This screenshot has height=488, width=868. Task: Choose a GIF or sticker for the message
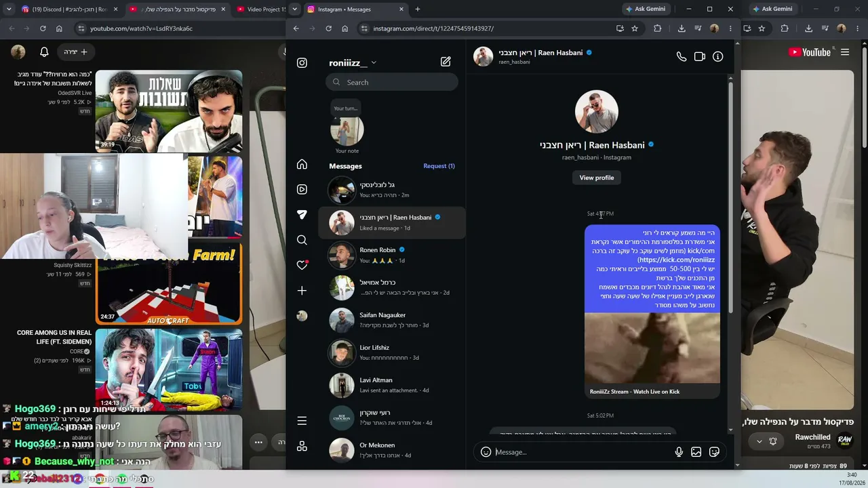[x=714, y=452]
